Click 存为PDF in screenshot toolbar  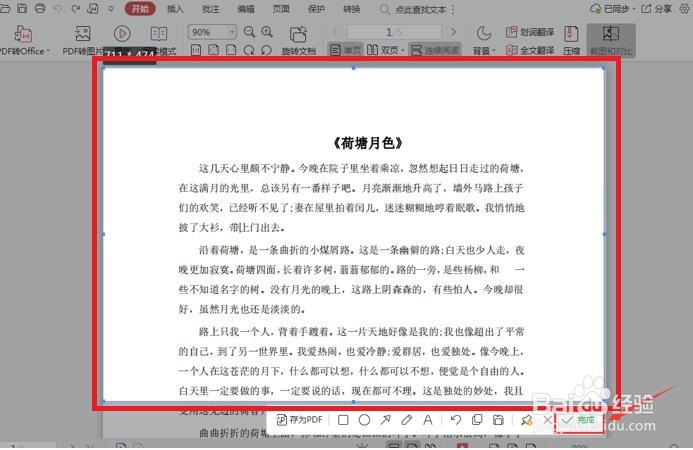[300, 420]
